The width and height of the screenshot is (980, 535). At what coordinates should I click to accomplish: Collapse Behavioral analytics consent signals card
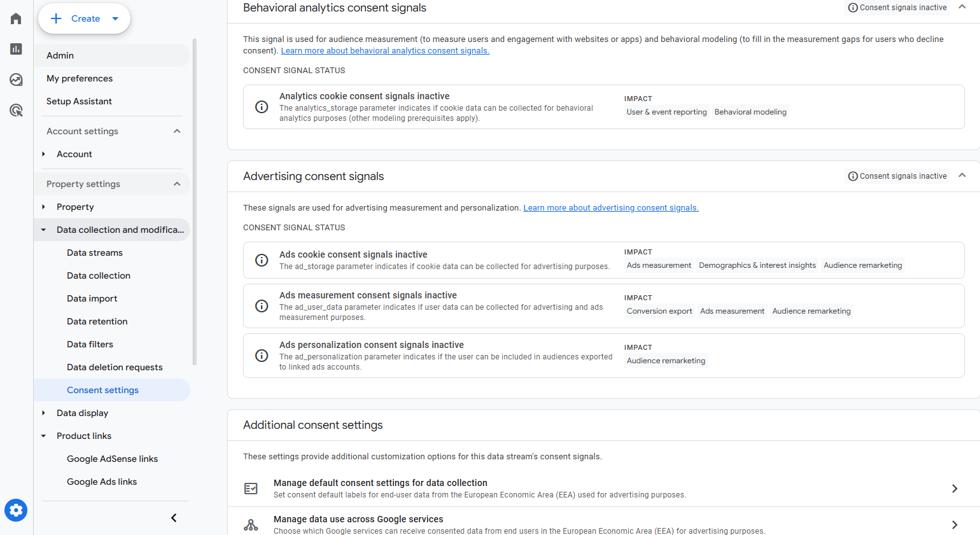[x=962, y=6]
